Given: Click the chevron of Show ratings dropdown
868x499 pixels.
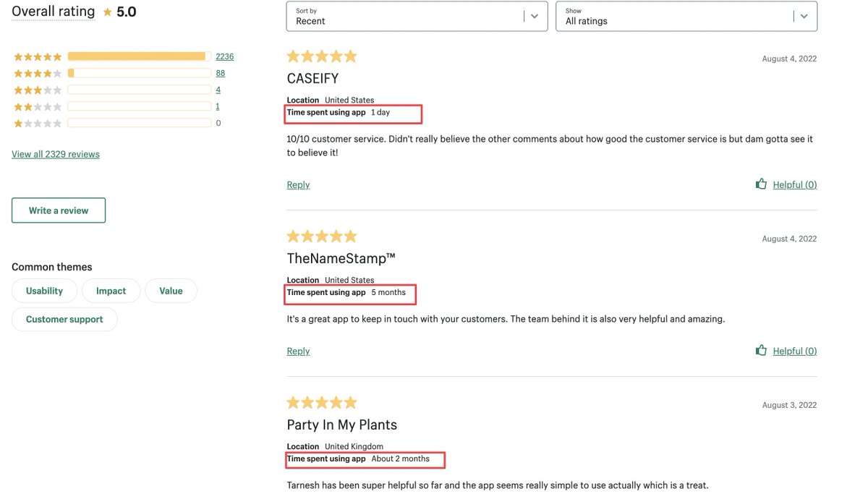Looking at the screenshot, I should (804, 17).
